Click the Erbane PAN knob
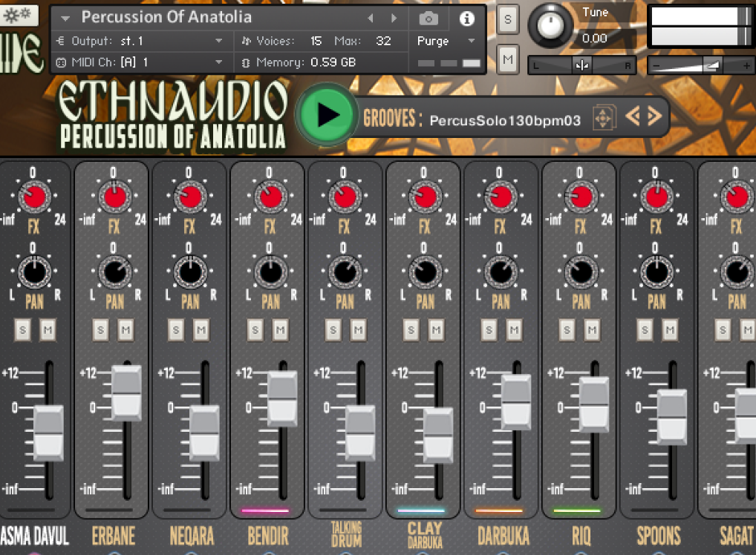756x555 pixels. click(115, 272)
